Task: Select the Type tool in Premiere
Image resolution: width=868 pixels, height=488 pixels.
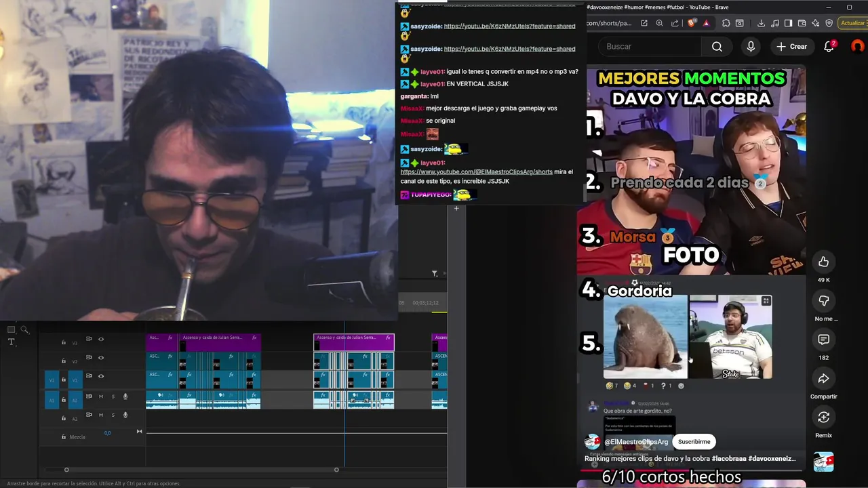Action: [12, 342]
